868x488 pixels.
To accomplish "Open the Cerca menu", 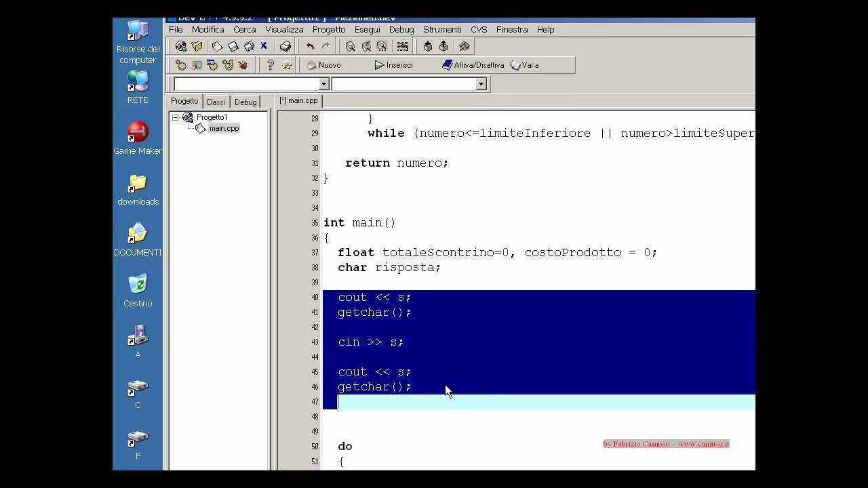I will 244,29.
